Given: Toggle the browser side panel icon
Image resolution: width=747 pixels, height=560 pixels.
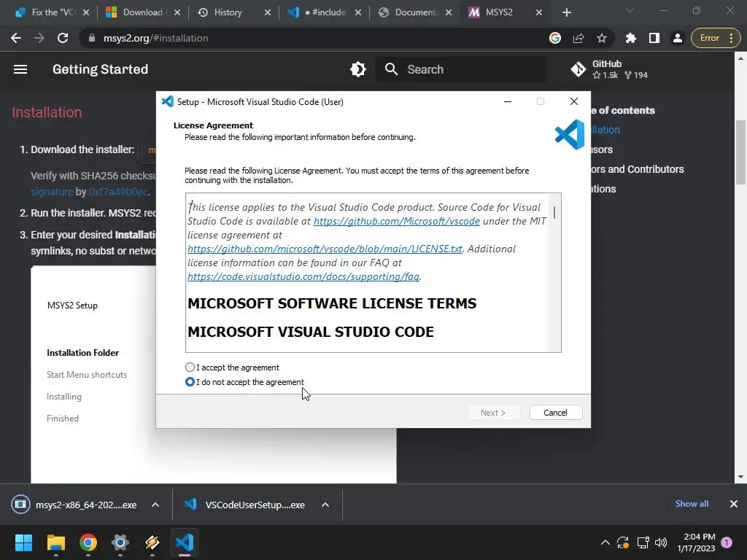Looking at the screenshot, I should (654, 38).
